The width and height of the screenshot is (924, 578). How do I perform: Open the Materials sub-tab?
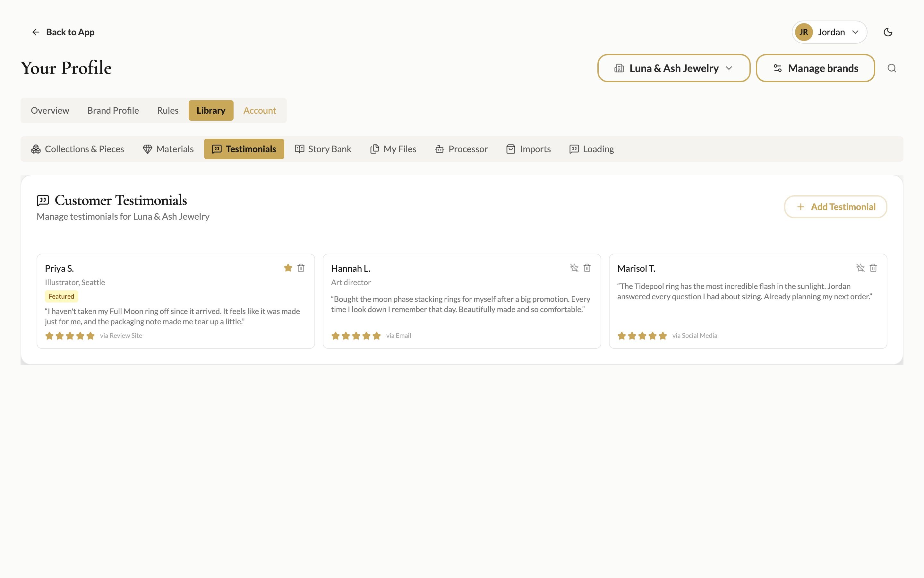[x=168, y=149]
